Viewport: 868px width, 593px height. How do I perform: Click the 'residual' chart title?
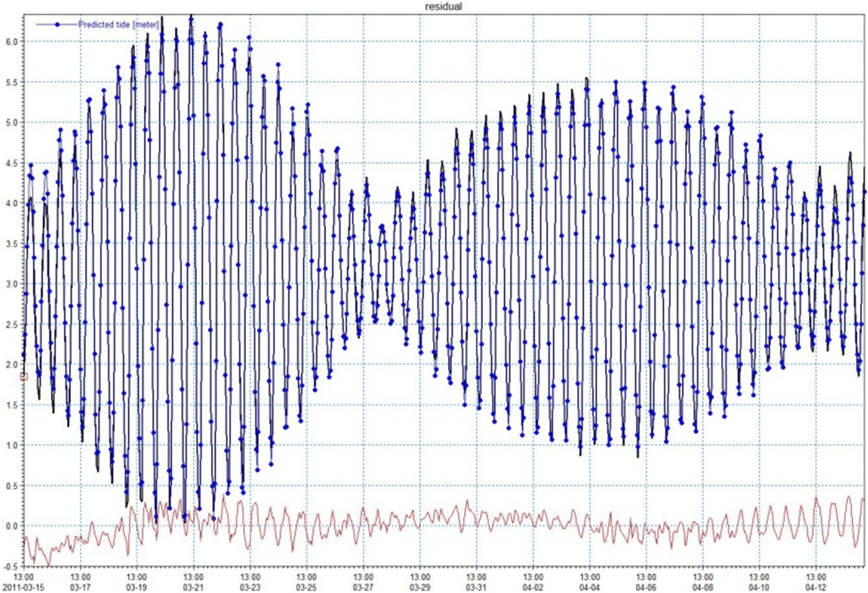coord(443,6)
